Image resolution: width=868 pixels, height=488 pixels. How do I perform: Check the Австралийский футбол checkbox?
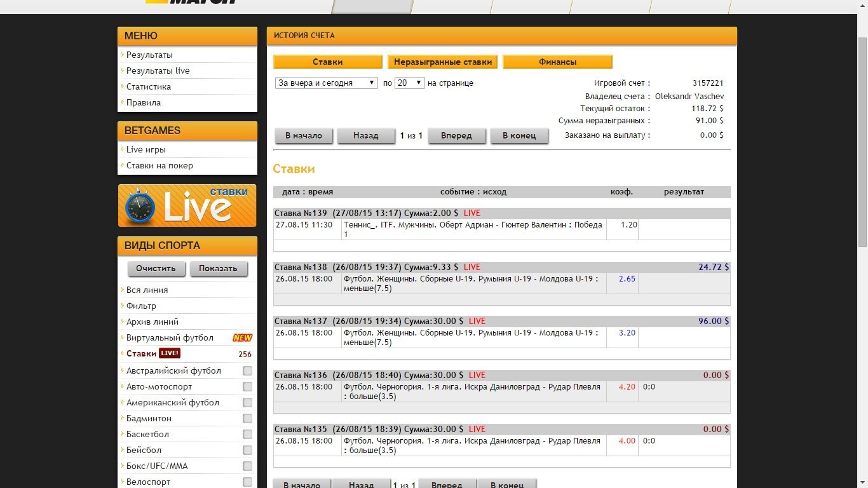click(x=247, y=371)
